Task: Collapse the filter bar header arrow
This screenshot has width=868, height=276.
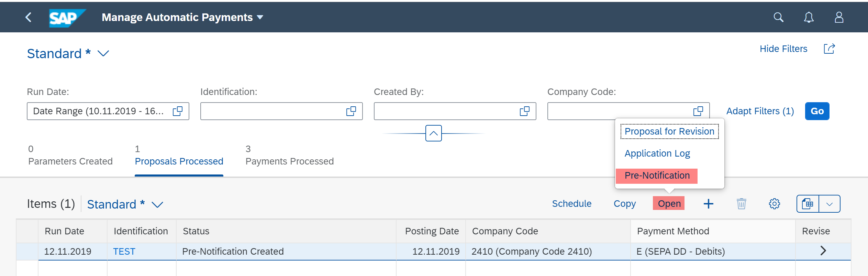Action: 434,133
